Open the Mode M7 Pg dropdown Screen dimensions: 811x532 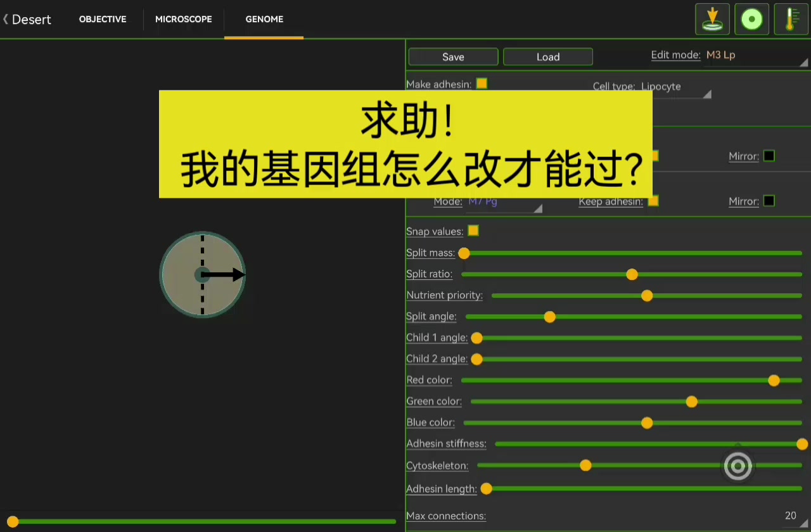pyautogui.click(x=504, y=203)
